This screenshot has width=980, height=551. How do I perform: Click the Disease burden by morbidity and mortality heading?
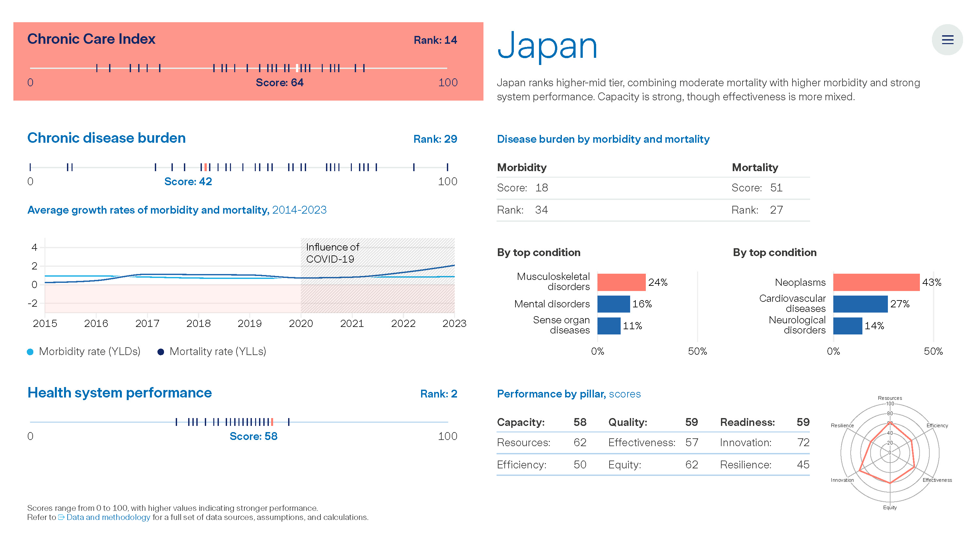[x=603, y=139]
